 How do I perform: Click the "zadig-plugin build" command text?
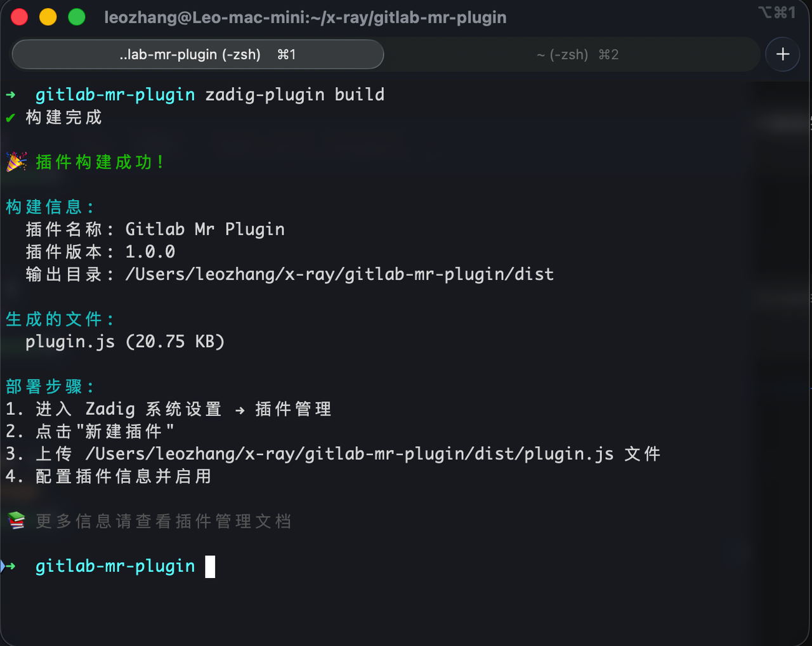pyautogui.click(x=294, y=95)
